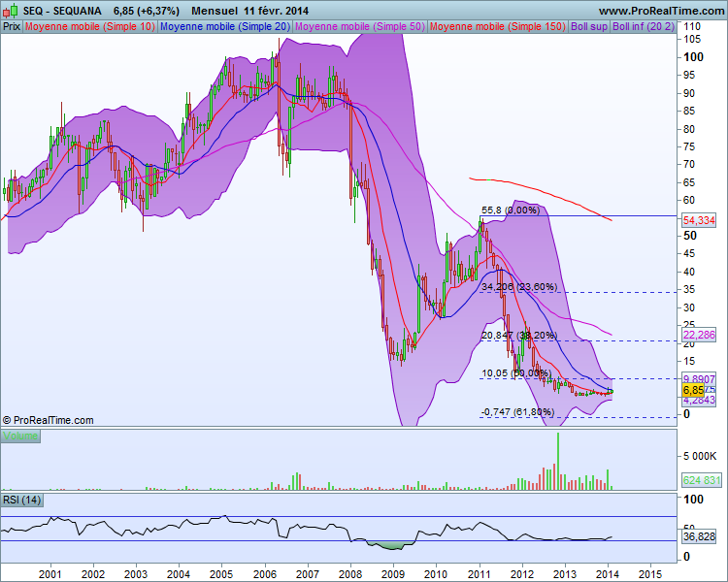The width and height of the screenshot is (728, 582).
Task: Click the 54,334 moving average value tag
Action: [x=699, y=220]
